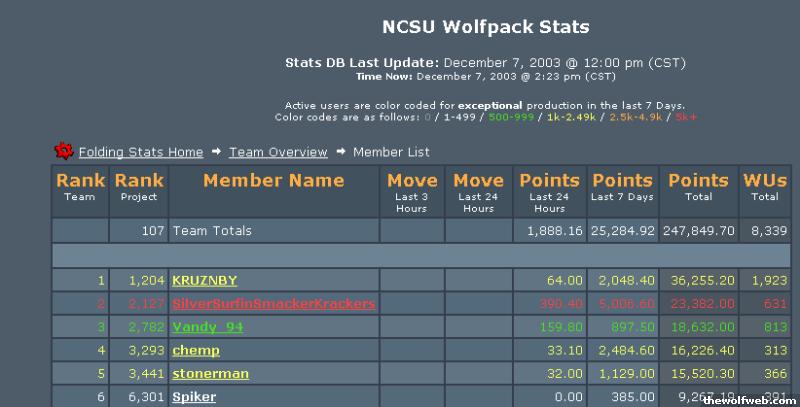Click the Move Last 24 Hours header

pyautogui.click(x=478, y=189)
